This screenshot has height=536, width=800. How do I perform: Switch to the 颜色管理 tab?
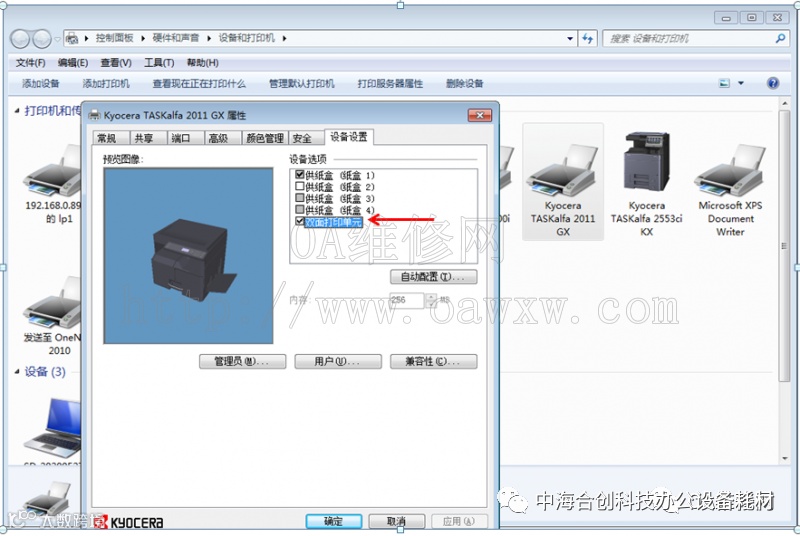pyautogui.click(x=265, y=138)
